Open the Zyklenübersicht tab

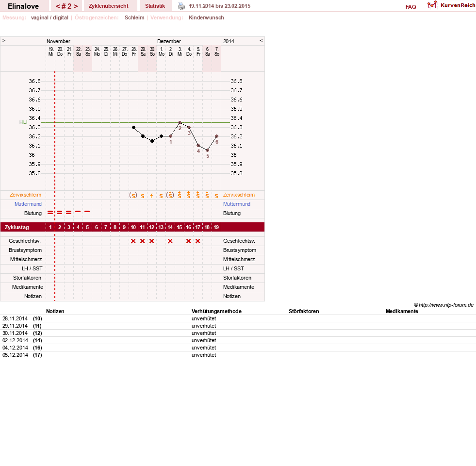109,6
